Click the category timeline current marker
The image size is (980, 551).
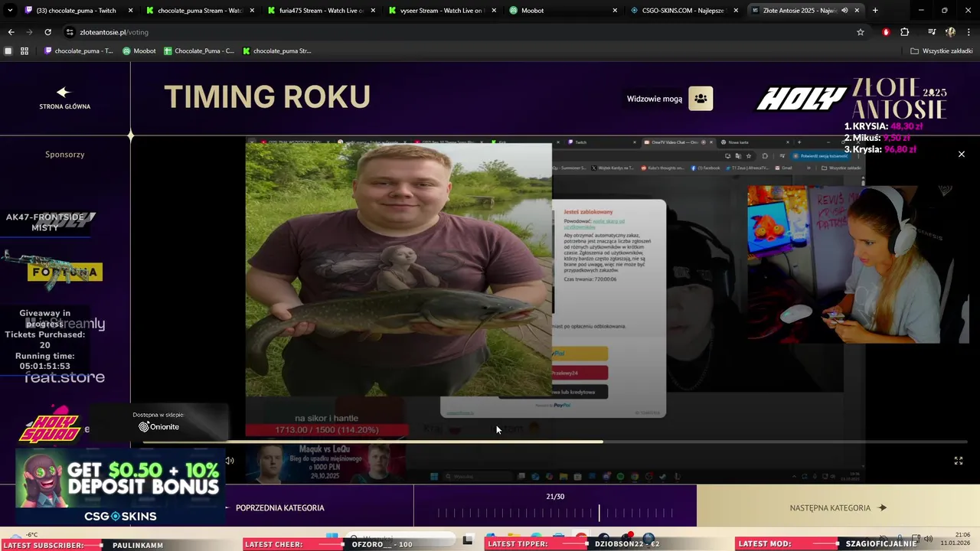click(599, 513)
